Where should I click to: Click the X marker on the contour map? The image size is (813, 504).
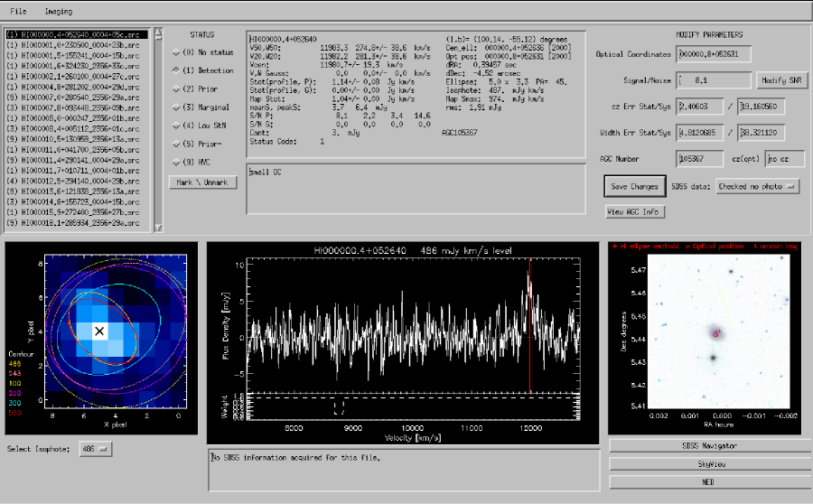pyautogui.click(x=100, y=331)
